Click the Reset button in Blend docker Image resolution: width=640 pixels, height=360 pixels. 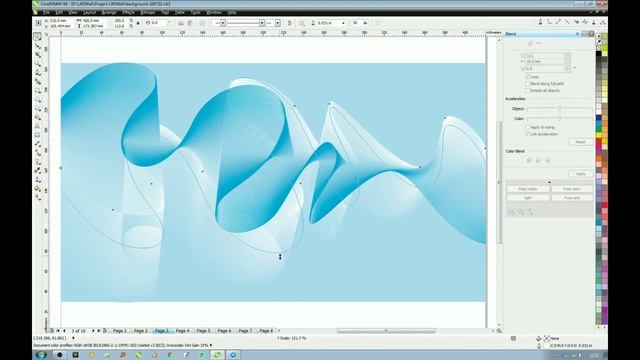click(x=580, y=142)
